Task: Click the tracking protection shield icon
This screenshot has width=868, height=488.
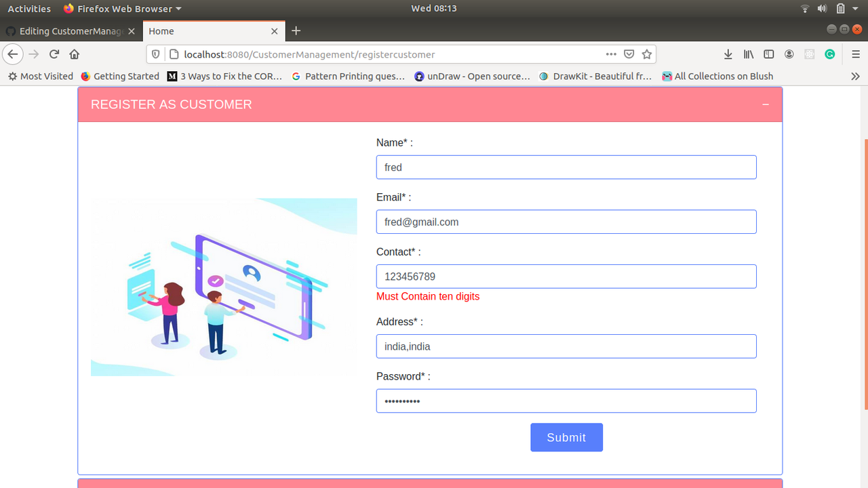Action: tap(157, 54)
